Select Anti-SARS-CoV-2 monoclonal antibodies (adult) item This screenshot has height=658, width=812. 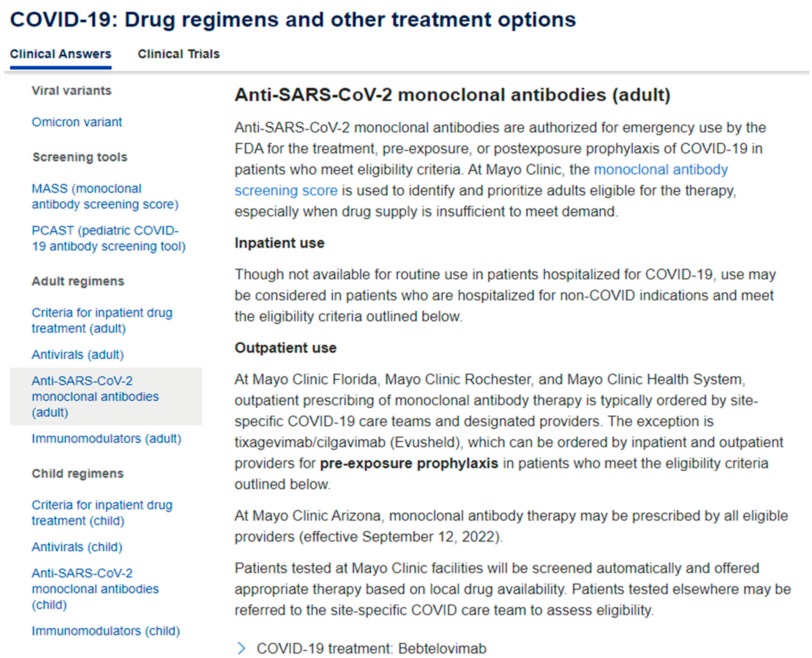click(x=95, y=396)
